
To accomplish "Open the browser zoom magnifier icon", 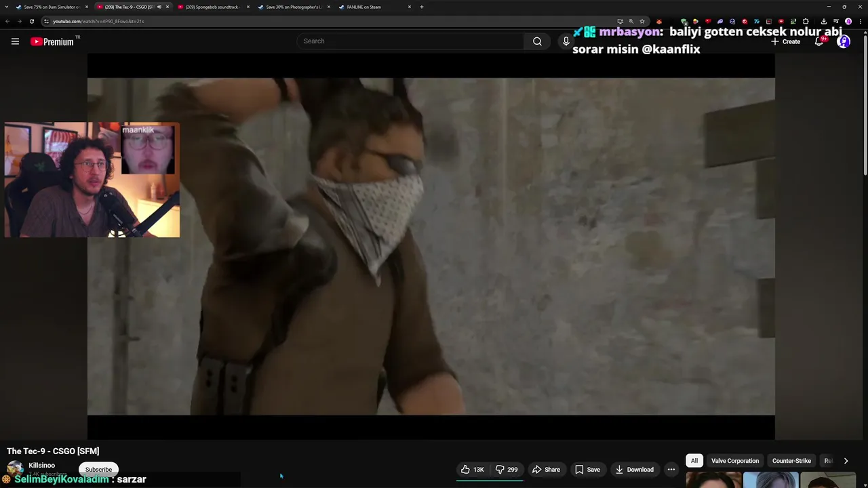I will pos(631,21).
